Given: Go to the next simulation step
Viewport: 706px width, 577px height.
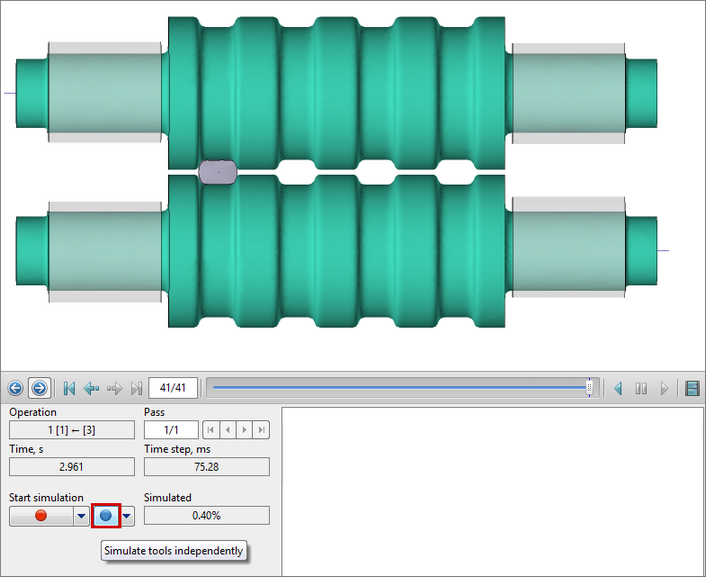Looking at the screenshot, I should (114, 388).
